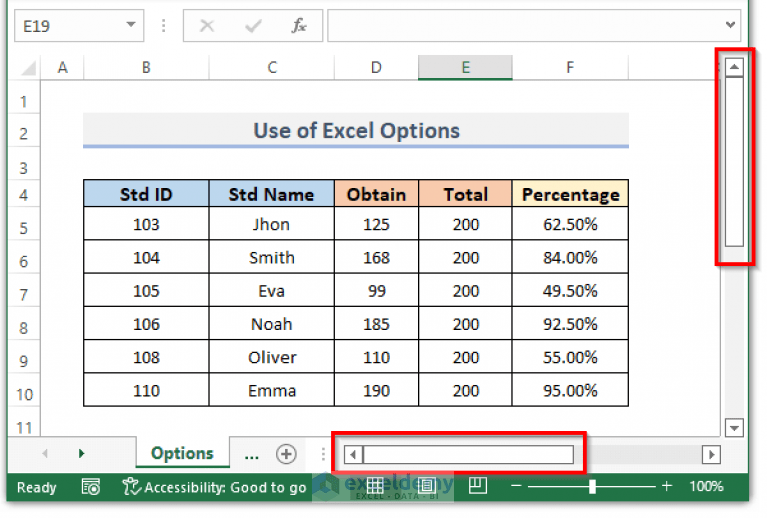Viewport: 767px width, 518px height.
Task: Click the ellipsis for more sheets
Action: pyautogui.click(x=252, y=457)
